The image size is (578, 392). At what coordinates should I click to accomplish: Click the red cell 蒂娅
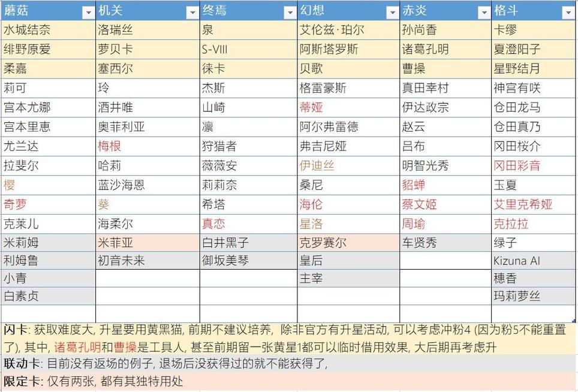pos(348,107)
